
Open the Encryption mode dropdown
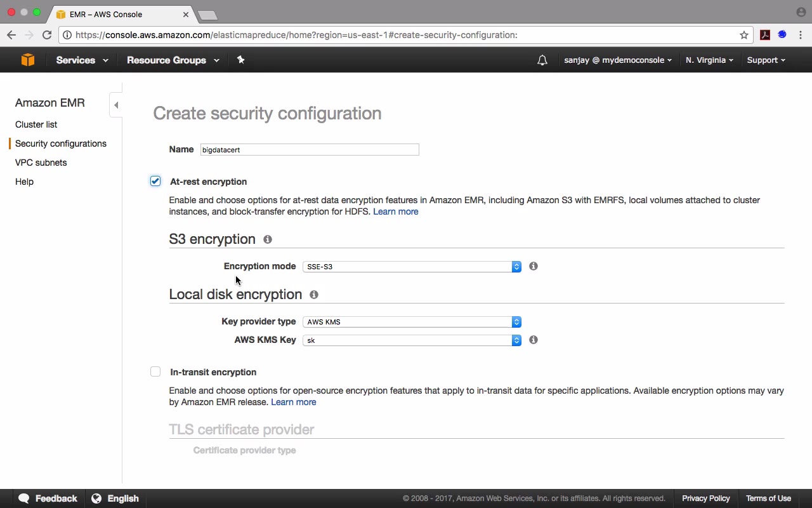coord(412,267)
